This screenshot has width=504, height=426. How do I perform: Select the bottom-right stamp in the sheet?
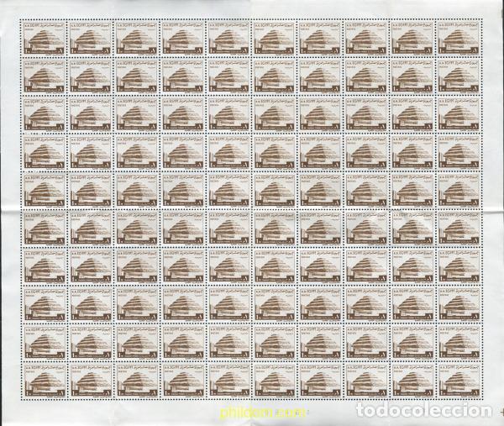click(x=459, y=380)
